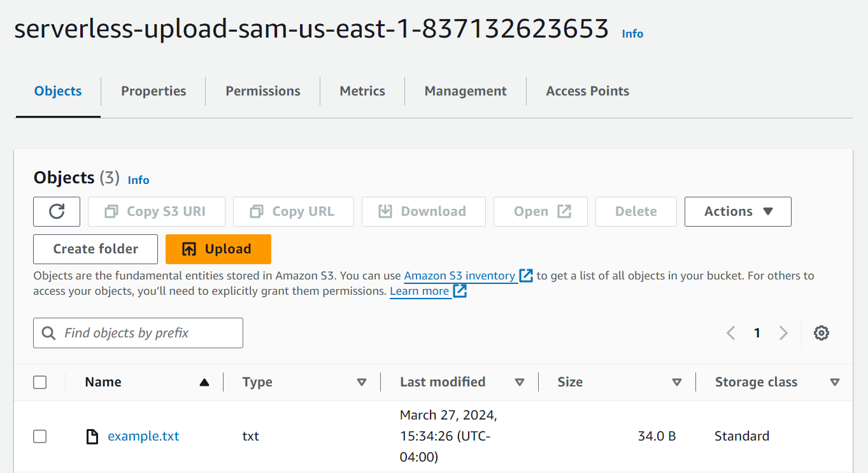Click the Download button
868x473 pixels.
pos(423,211)
